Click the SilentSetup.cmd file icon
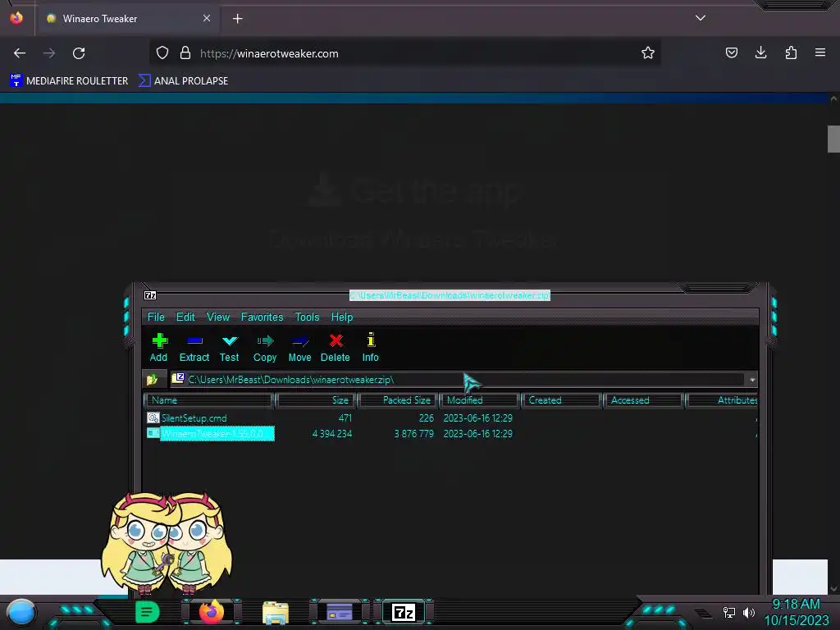 (153, 418)
